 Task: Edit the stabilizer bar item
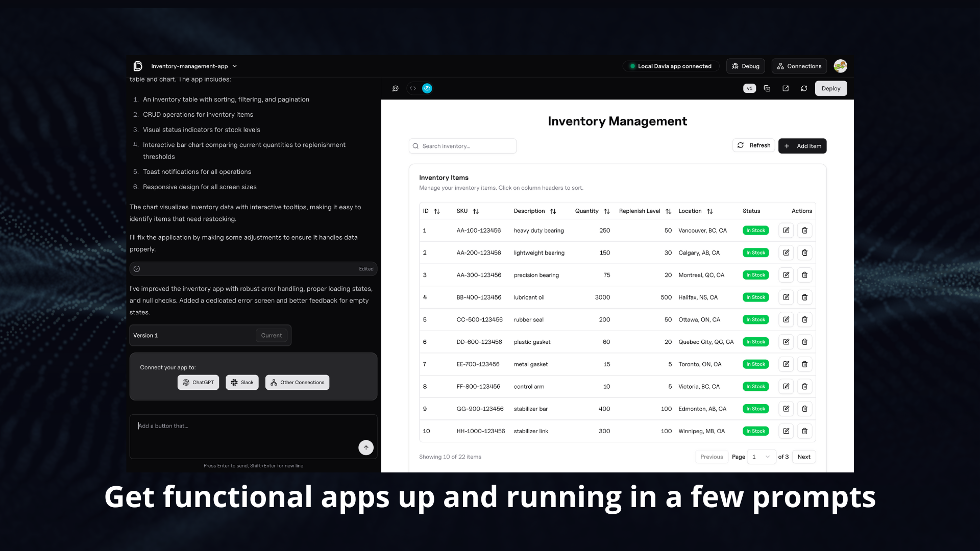click(786, 409)
